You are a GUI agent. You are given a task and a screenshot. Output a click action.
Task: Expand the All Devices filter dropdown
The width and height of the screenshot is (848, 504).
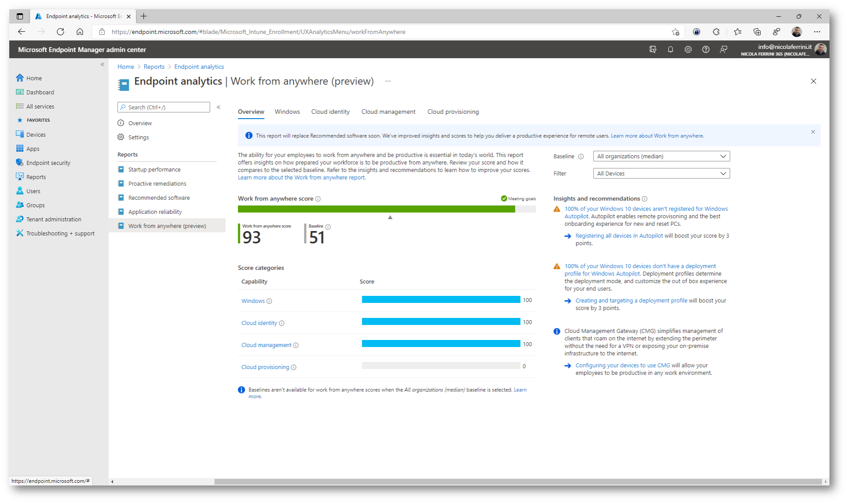click(x=661, y=174)
